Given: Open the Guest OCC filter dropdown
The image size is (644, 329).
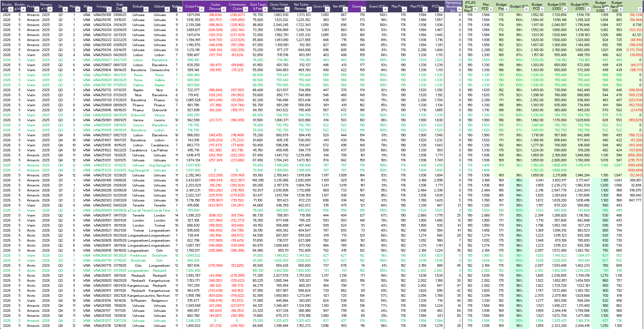Looking at the screenshot, I should (x=385, y=9).
